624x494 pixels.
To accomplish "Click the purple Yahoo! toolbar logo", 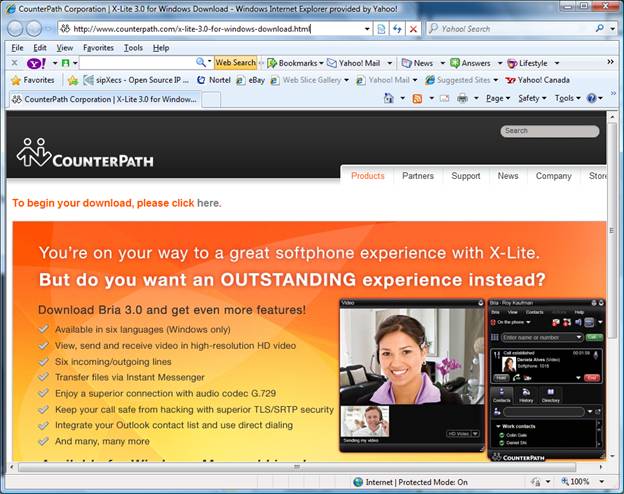I will (37, 63).
